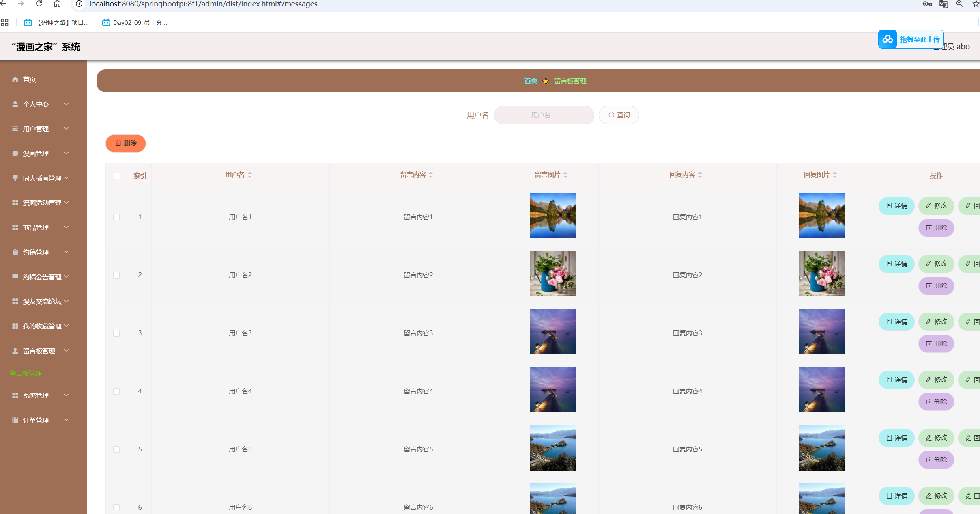This screenshot has height=514, width=980.
Task: Click the zoom magnifier icon in address bar
Action: coord(960,4)
